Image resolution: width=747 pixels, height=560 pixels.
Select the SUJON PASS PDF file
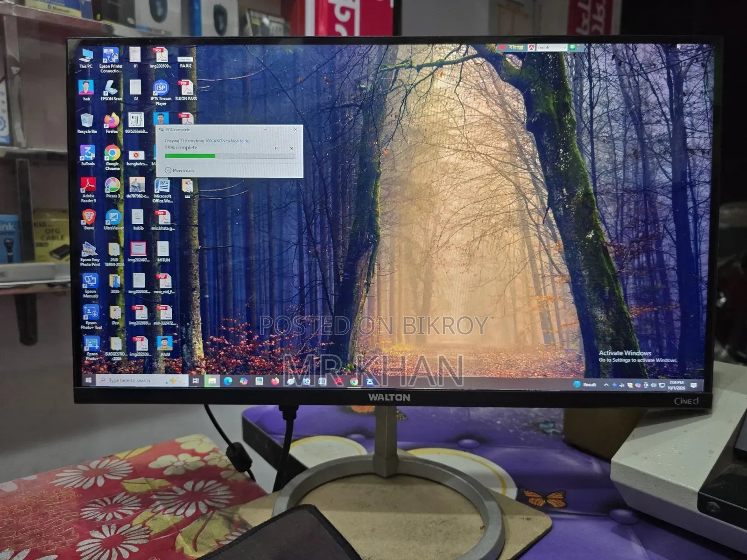click(x=186, y=91)
